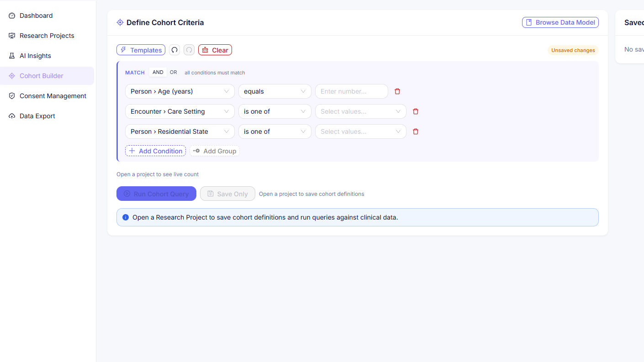Open Consent Management
This screenshot has height=362, width=644.
[47, 96]
